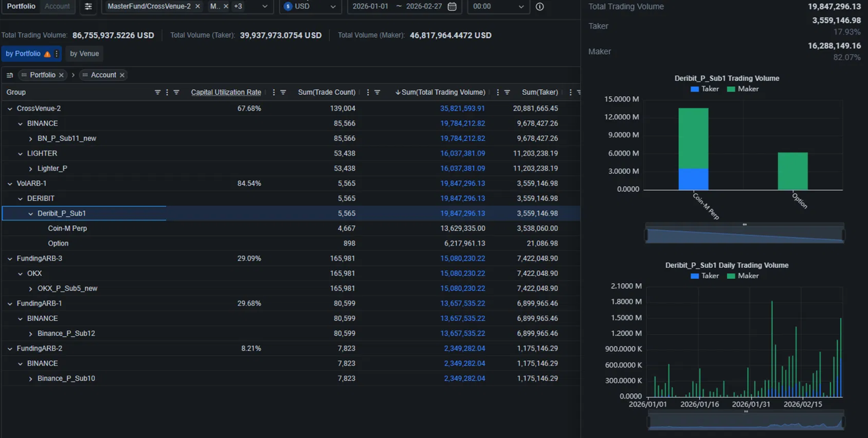The image size is (868, 438).
Task: Click the start date field 2026-01-01
Action: pyautogui.click(x=370, y=6)
